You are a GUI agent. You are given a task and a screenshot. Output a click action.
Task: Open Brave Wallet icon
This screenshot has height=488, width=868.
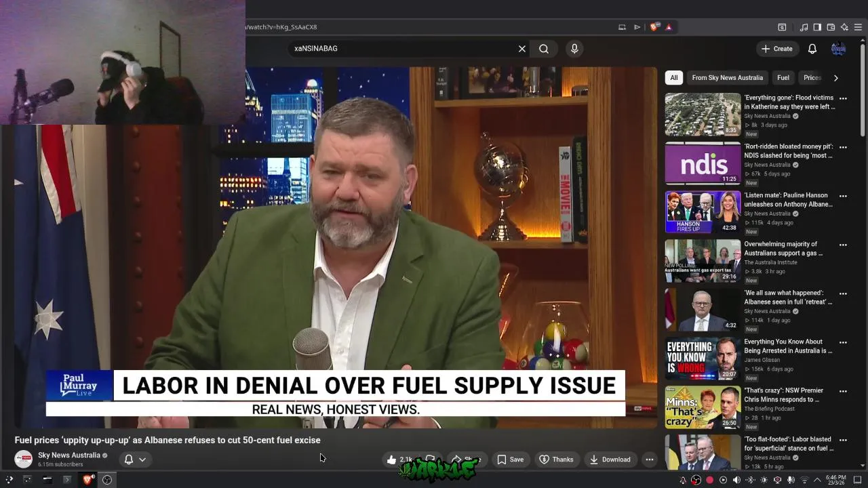coord(831,27)
